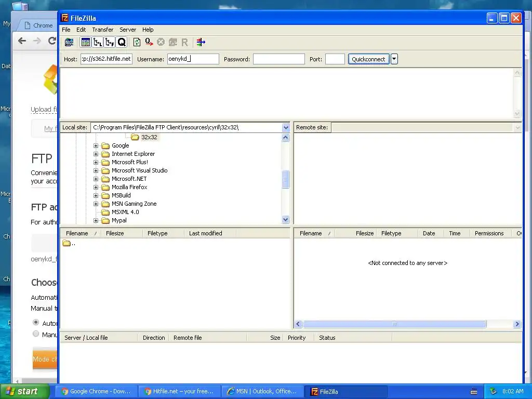Switch to Google Chrome Downloads taskbar item
Screen dimensions: 532x399
[96, 392]
